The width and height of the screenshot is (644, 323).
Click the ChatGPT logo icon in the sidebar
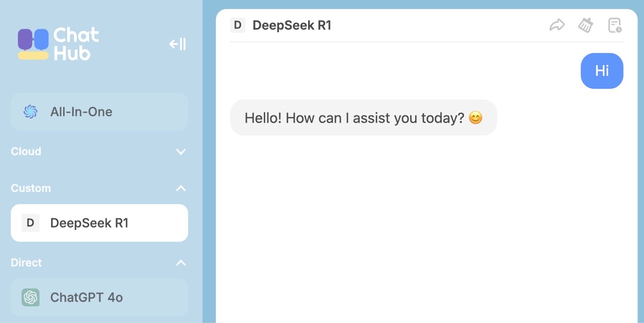pos(31,297)
